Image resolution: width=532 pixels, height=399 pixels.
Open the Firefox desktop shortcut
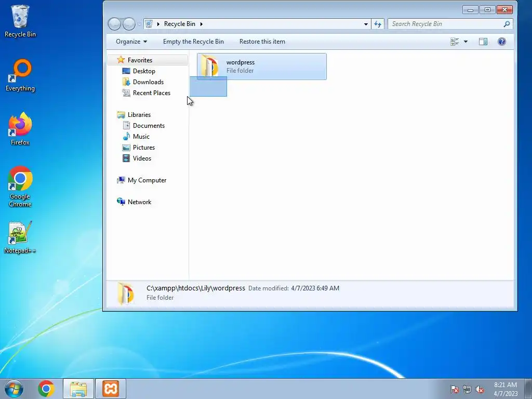tap(20, 129)
